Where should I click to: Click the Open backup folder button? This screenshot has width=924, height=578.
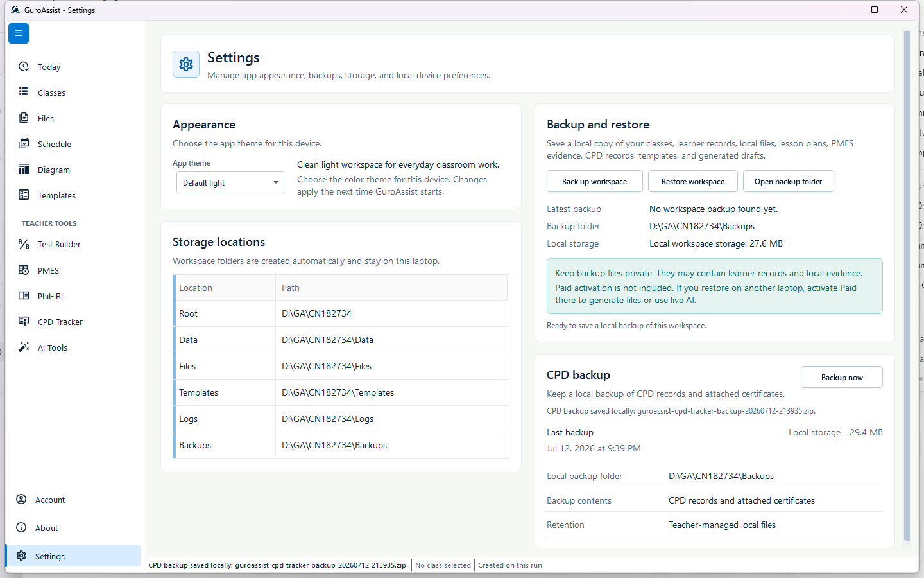pyautogui.click(x=789, y=181)
